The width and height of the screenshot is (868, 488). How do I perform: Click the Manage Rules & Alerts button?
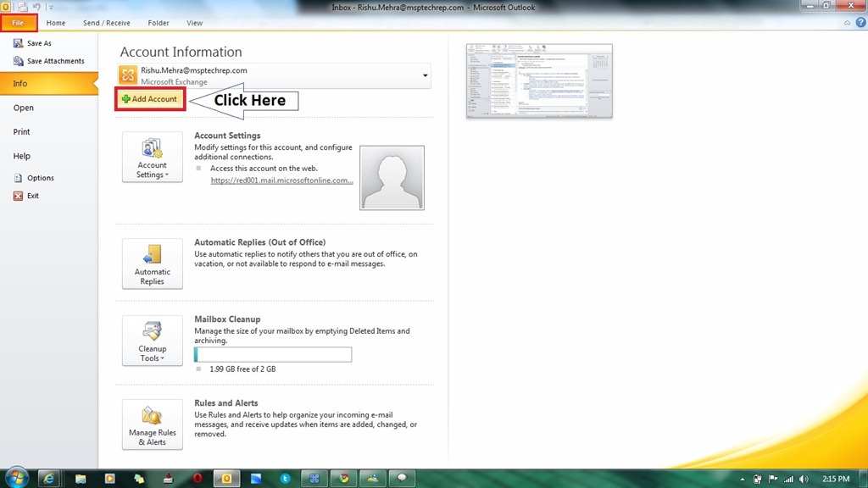(x=153, y=424)
